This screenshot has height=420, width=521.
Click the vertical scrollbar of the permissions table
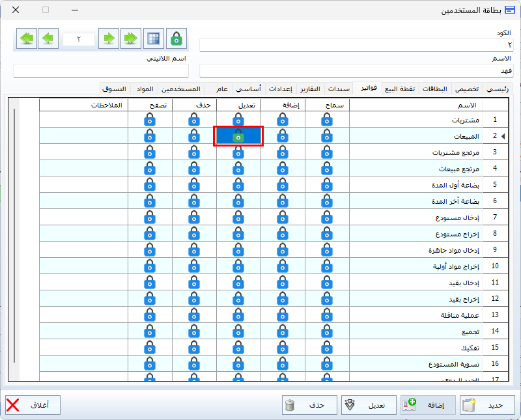click(14, 234)
